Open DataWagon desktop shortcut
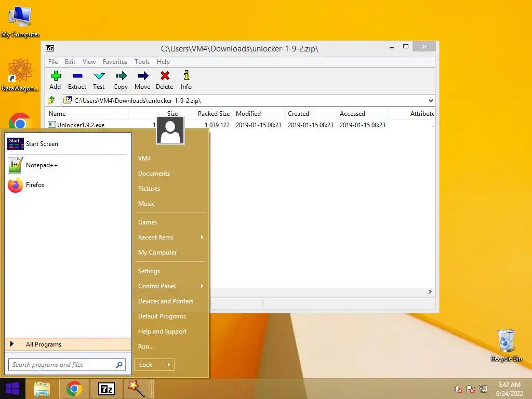 [x=20, y=75]
